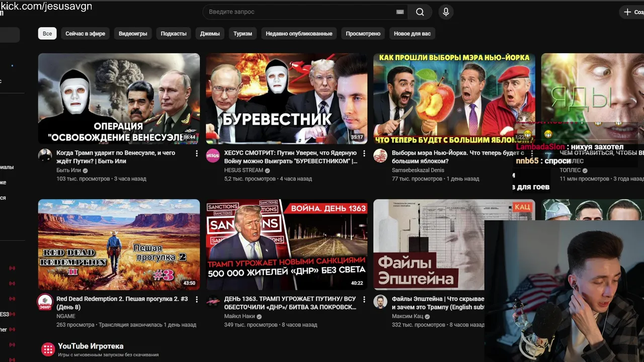The width and height of the screenshot is (644, 362).
Task: Open the 'Война. День 1363' thumbnail
Action: click(x=286, y=244)
